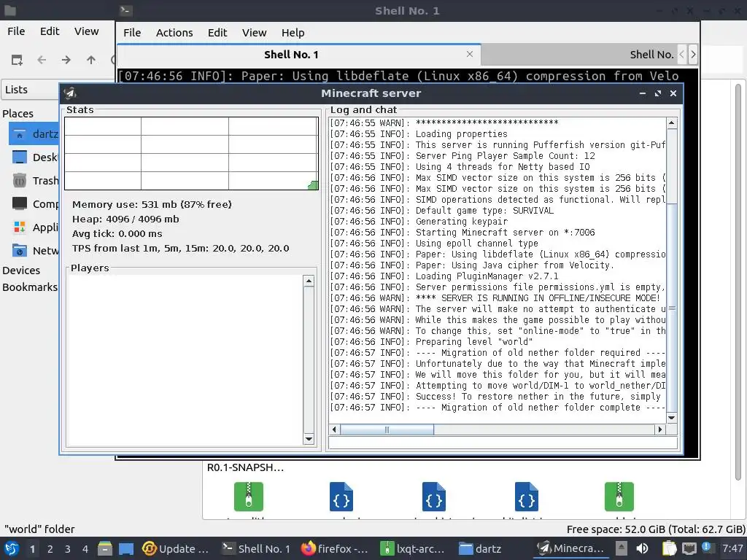Switch to Shell No. 1 in the taskbar
Viewport: 747px width, 560px height.
[256, 548]
